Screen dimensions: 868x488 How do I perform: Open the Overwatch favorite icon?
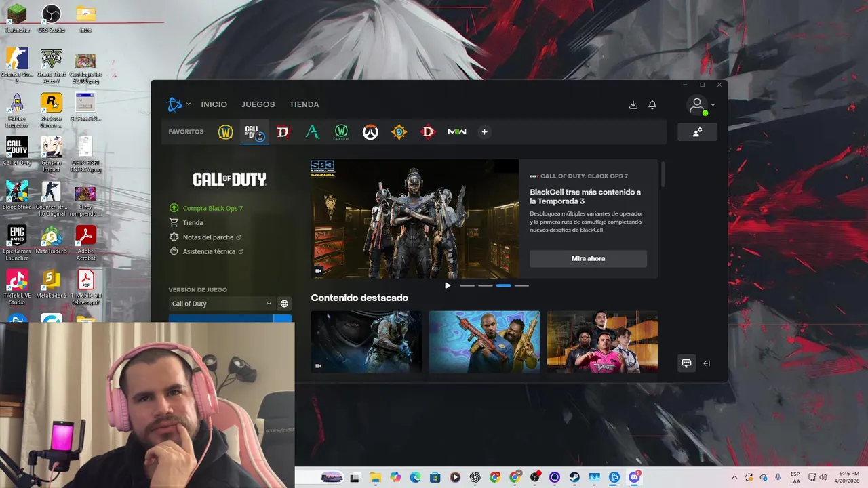[370, 132]
